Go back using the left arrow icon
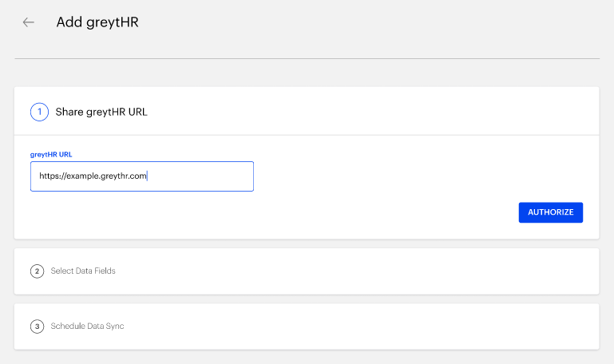The image size is (614, 364). (28, 22)
